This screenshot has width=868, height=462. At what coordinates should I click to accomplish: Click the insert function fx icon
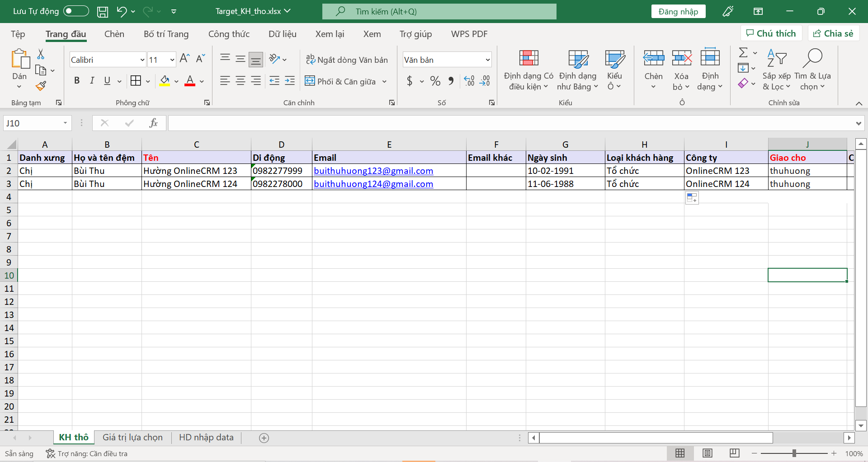pyautogui.click(x=153, y=123)
